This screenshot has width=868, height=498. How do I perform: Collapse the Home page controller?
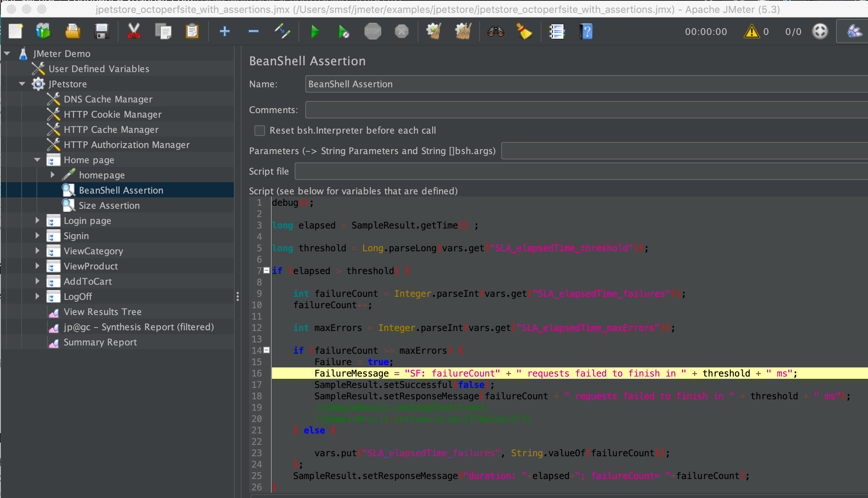coord(38,160)
